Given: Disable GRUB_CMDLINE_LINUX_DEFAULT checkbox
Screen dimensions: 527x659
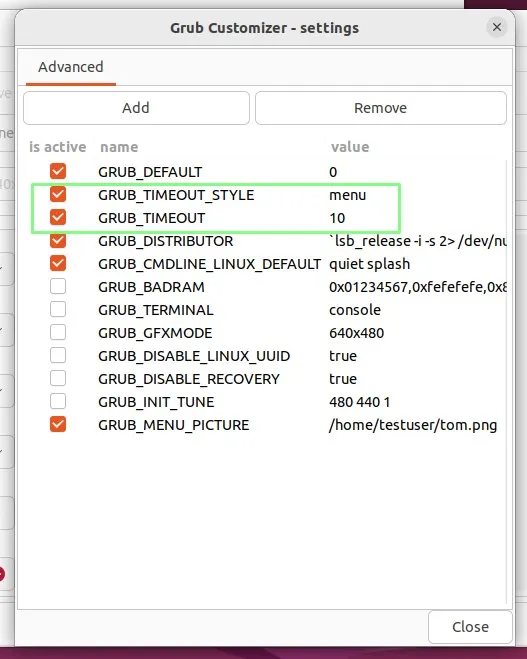Looking at the screenshot, I should point(58,263).
